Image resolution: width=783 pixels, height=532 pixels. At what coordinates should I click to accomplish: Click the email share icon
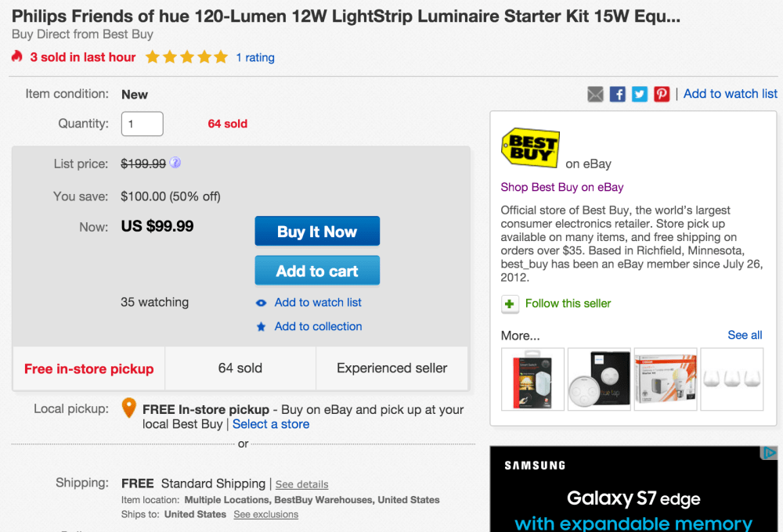click(595, 94)
